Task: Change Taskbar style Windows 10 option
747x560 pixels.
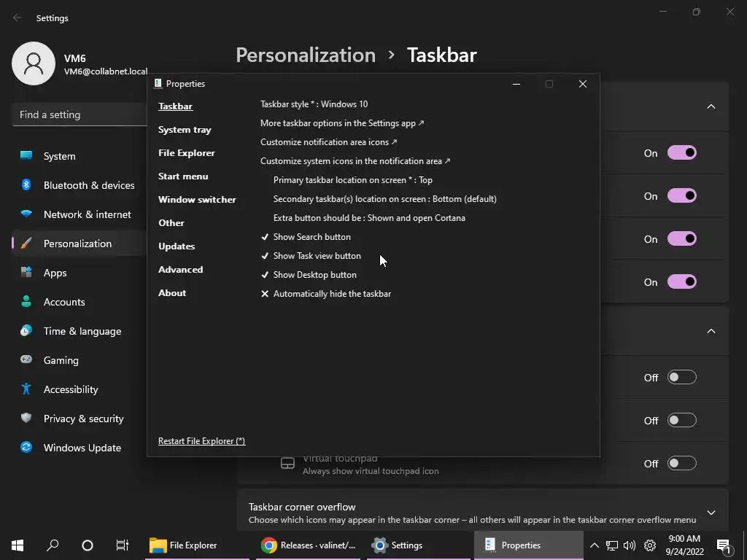Action: point(314,104)
